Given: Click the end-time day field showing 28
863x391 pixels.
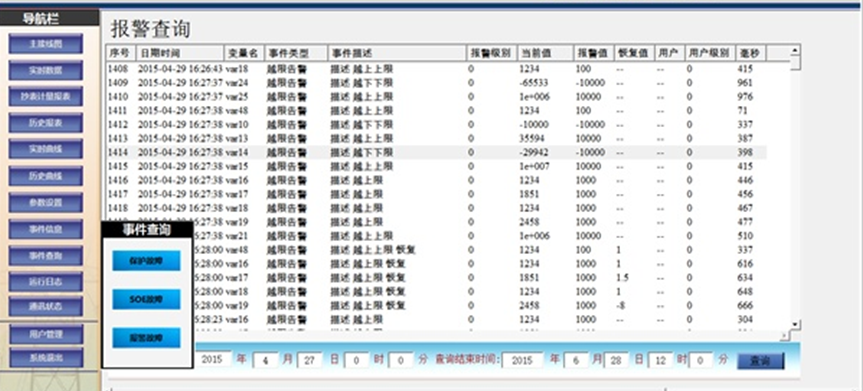Looking at the screenshot, I should (x=616, y=361).
